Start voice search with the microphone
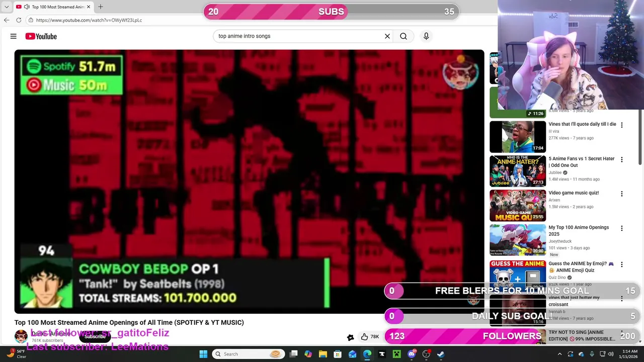Viewport: 644px width, 362px height. click(426, 36)
